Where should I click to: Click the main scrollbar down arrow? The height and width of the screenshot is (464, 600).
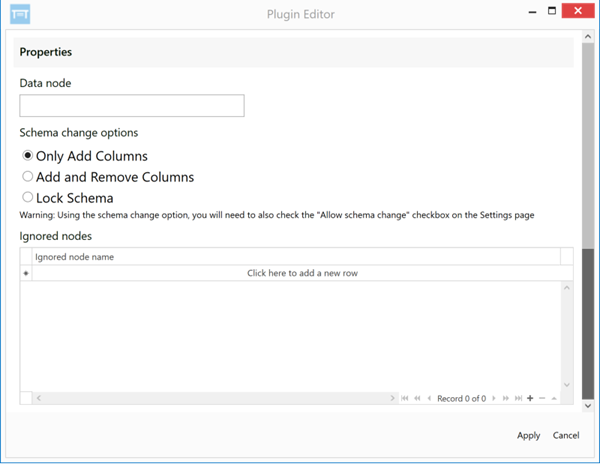(x=588, y=405)
